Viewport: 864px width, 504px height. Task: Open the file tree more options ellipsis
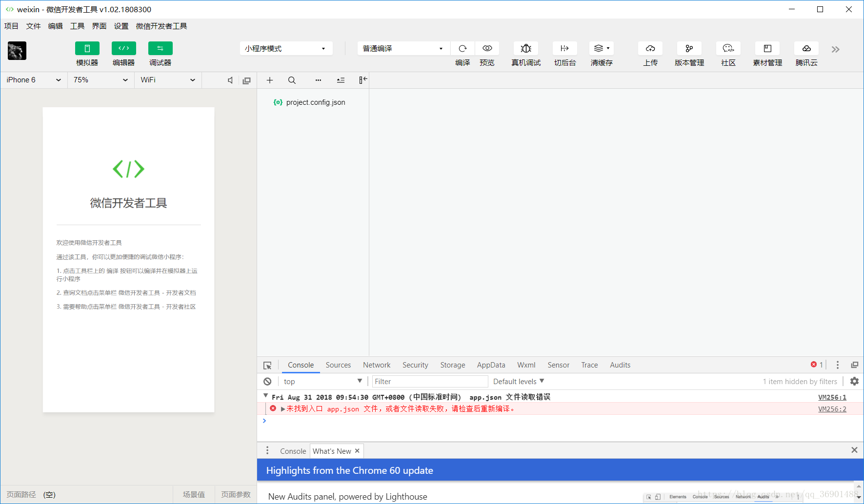click(318, 80)
